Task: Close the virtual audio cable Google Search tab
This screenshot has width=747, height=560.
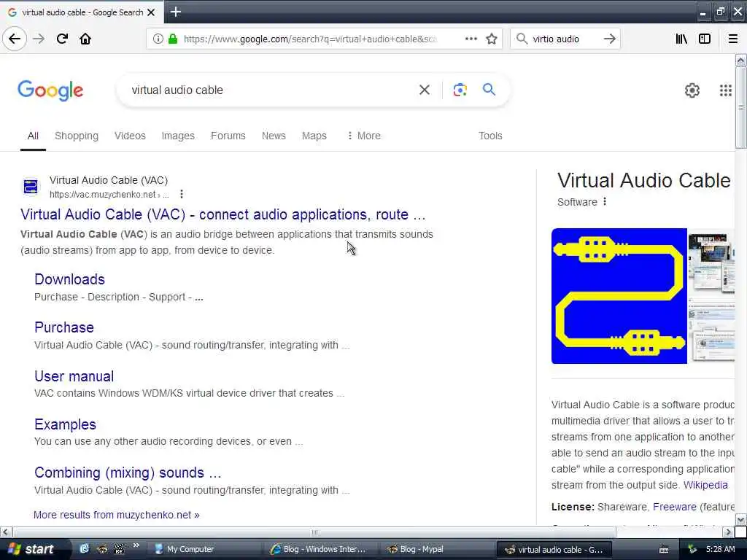Action: pyautogui.click(x=151, y=12)
